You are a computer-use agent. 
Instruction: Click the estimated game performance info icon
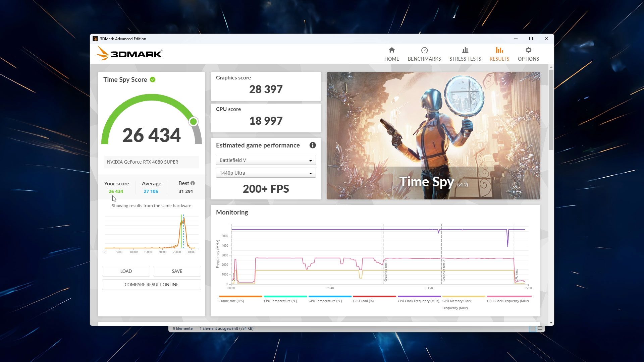click(313, 145)
